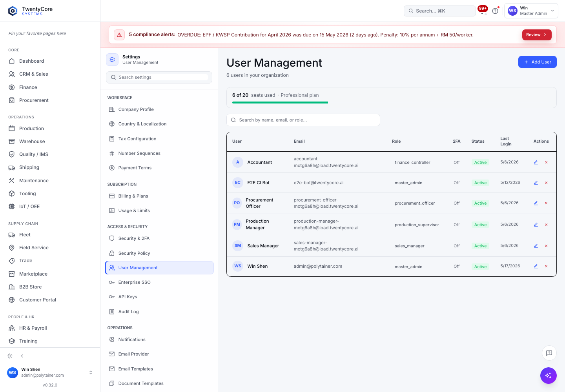Open the feedback chat icon button
The width and height of the screenshot is (565, 392).
pyautogui.click(x=549, y=353)
